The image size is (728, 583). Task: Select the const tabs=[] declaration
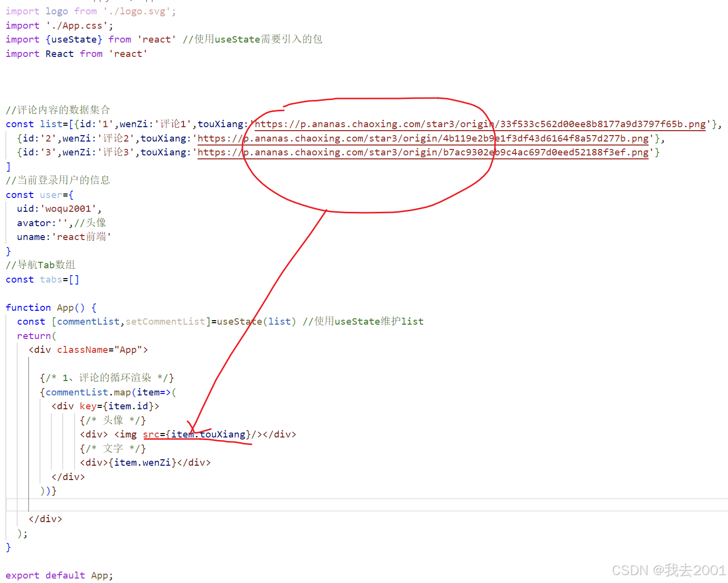(42, 279)
